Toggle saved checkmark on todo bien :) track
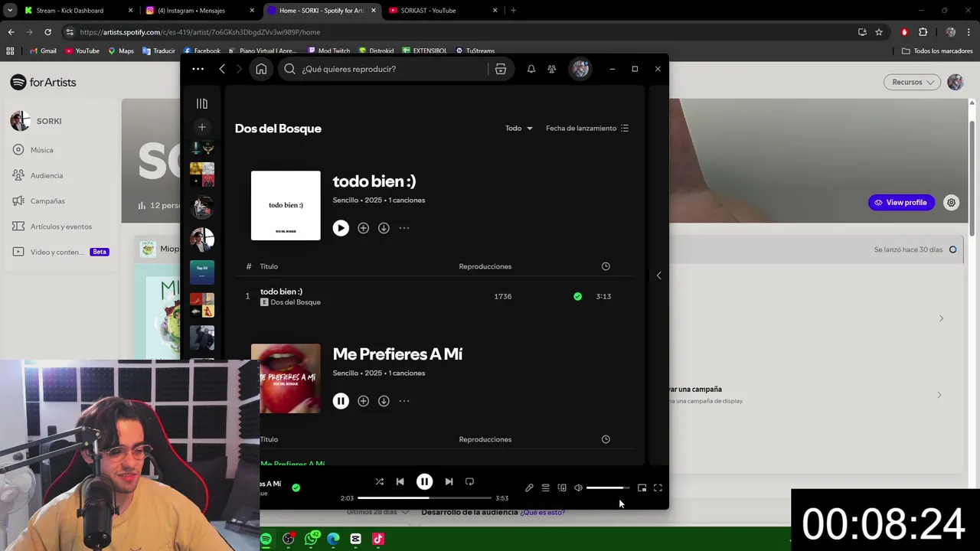 point(577,296)
